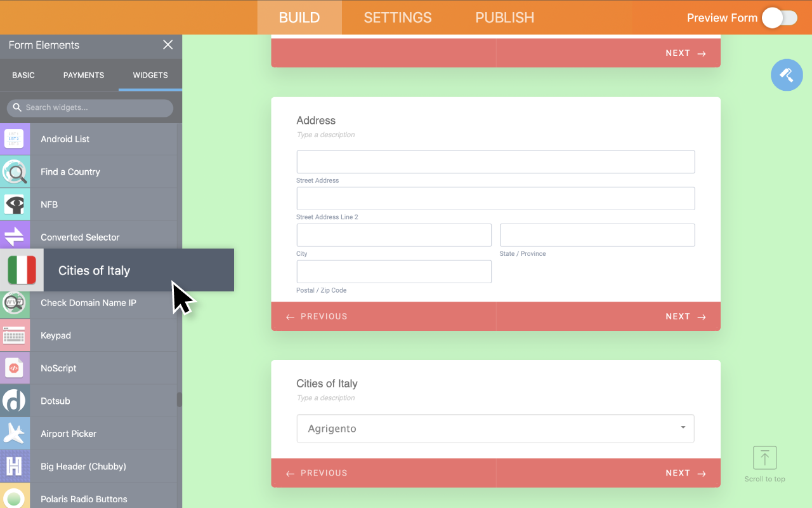Select the BASIC elements tab
The width and height of the screenshot is (812, 508).
23,75
